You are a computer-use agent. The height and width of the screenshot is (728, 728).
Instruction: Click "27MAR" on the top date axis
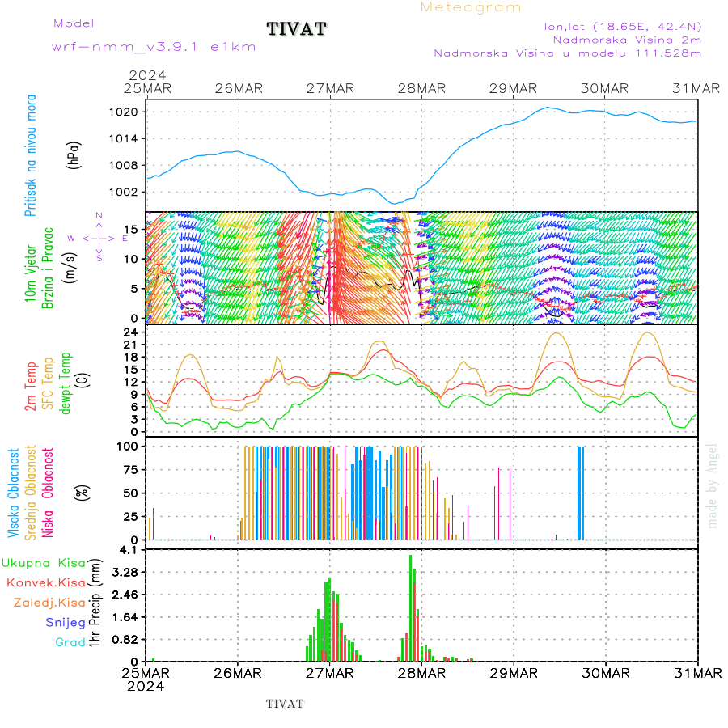pyautogui.click(x=330, y=88)
